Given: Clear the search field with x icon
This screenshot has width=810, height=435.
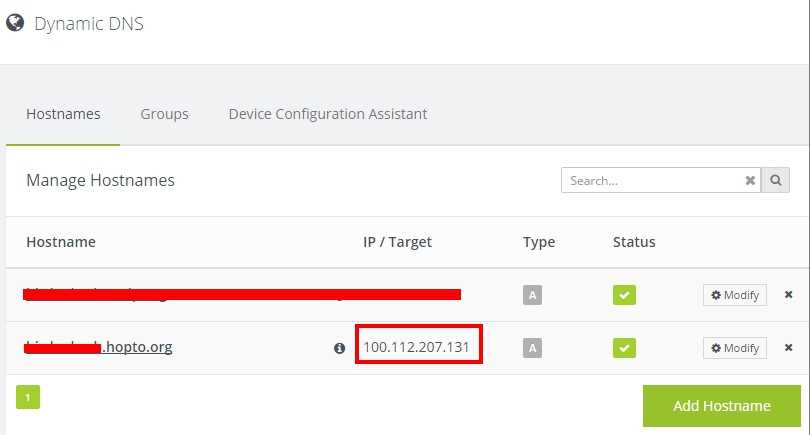Looking at the screenshot, I should pos(750,181).
